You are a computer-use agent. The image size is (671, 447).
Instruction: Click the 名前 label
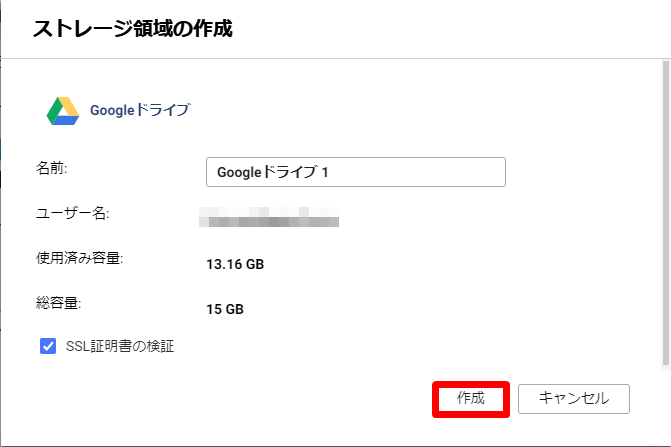tap(51, 168)
